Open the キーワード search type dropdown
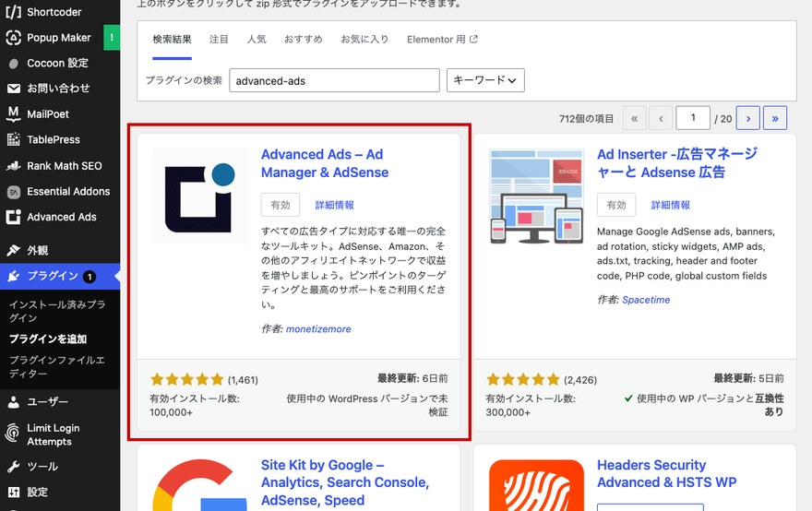 coord(485,80)
